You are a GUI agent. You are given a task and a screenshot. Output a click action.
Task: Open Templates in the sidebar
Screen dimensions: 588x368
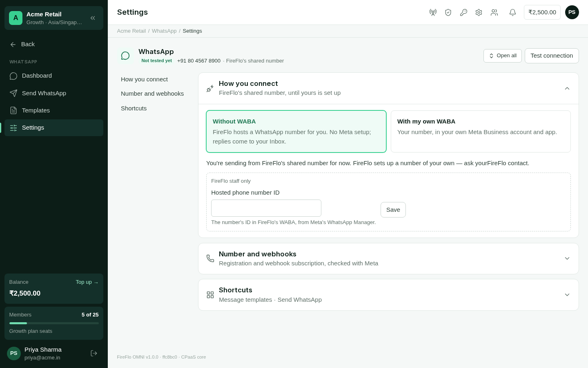pyautogui.click(x=54, y=110)
